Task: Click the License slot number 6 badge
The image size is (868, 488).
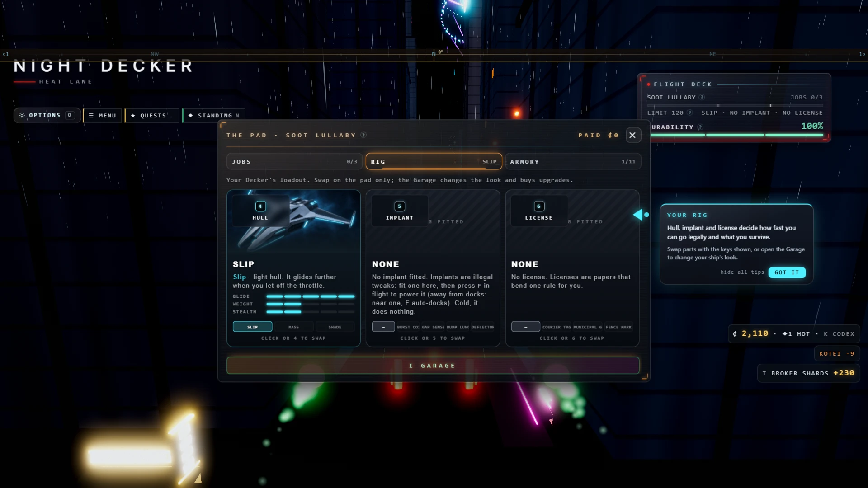Action: (x=539, y=206)
